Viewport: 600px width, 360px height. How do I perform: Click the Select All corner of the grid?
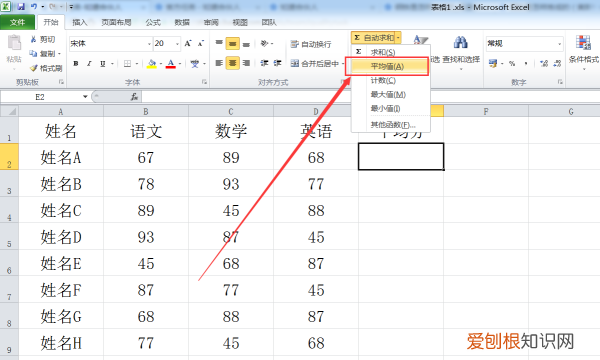point(9,111)
